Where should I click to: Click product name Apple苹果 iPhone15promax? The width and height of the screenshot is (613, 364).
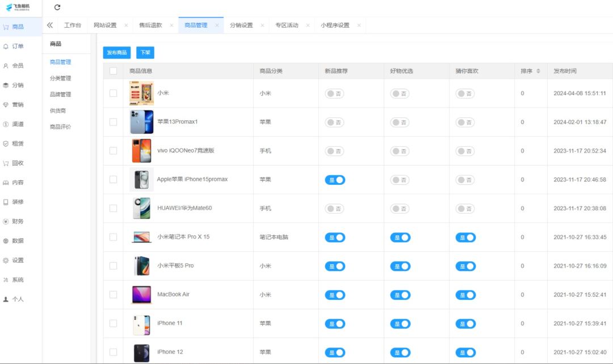pos(192,180)
